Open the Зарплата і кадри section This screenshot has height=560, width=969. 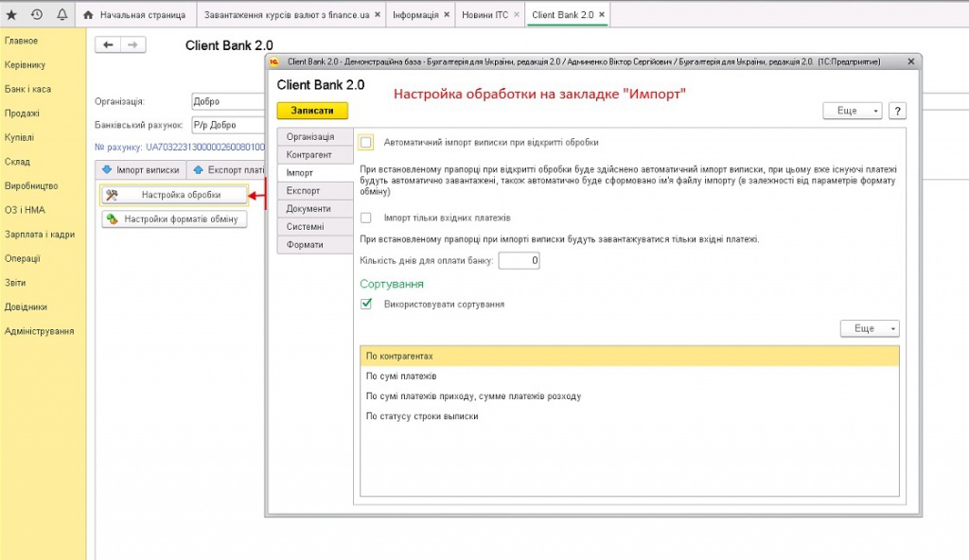[40, 235]
